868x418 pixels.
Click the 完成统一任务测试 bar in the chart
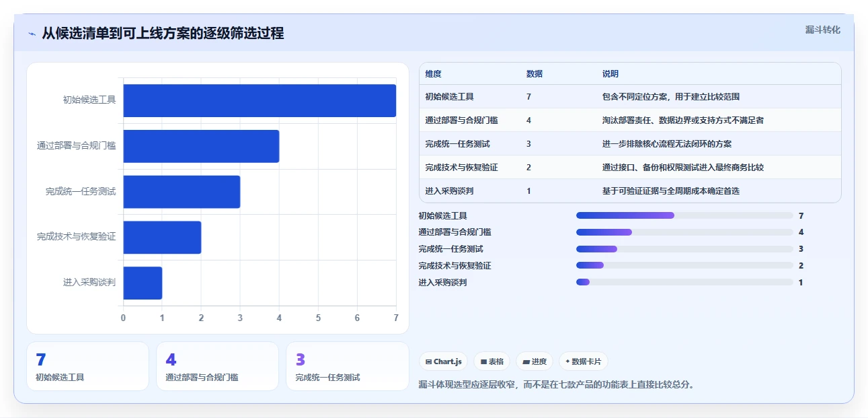182,192
